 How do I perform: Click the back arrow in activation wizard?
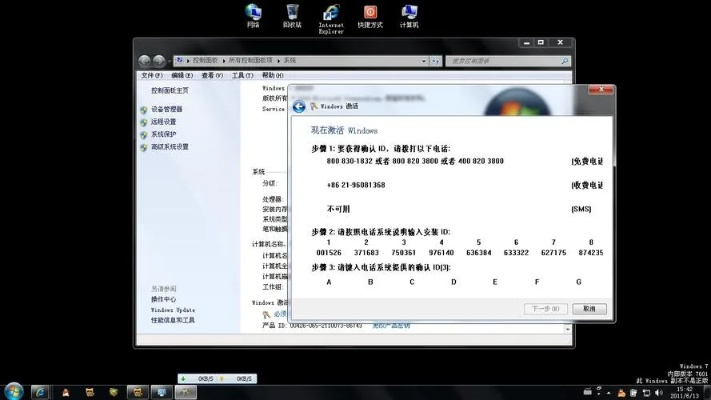point(299,106)
